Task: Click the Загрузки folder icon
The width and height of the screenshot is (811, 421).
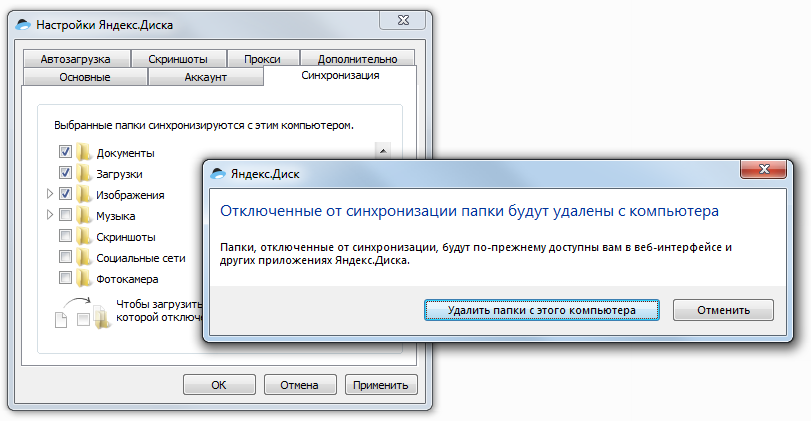Action: coord(84,173)
